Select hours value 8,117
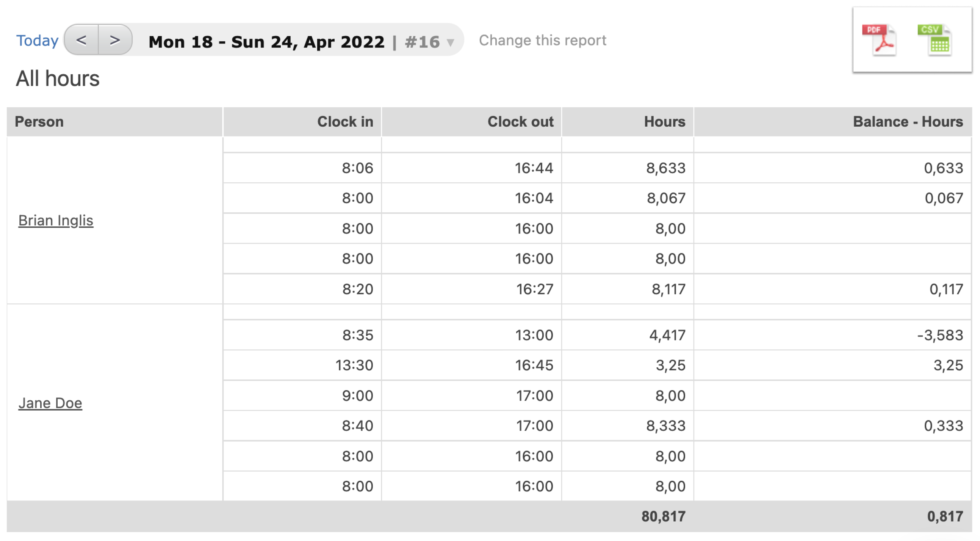Image resolution: width=980 pixels, height=541 pixels. click(x=668, y=289)
